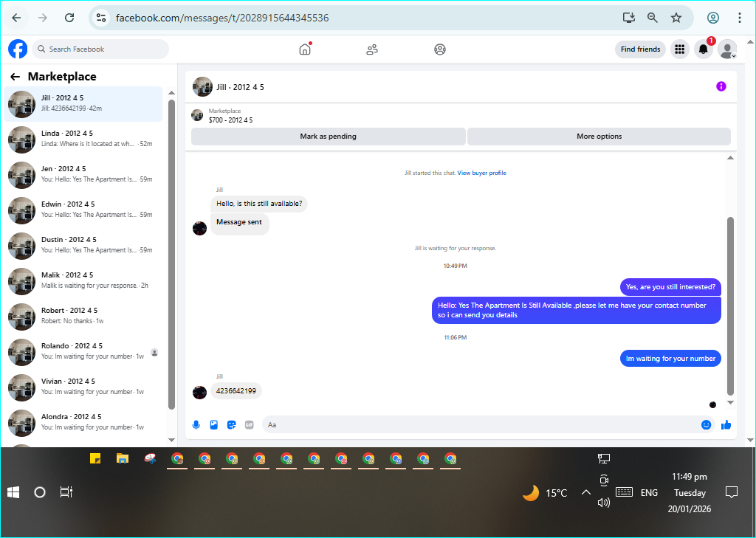Screen dimensions: 756x538
Task: Show hidden tray icons chevron
Action: click(x=585, y=492)
